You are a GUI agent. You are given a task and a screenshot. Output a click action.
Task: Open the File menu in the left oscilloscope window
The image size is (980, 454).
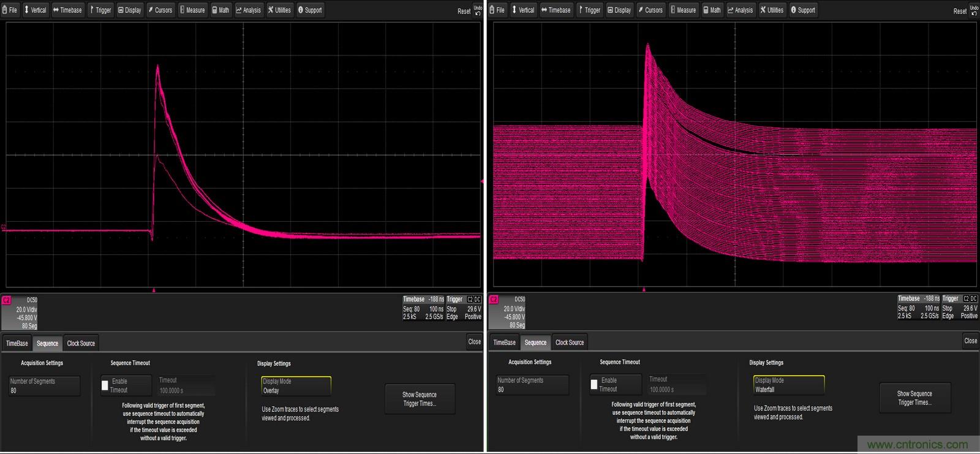click(x=10, y=10)
